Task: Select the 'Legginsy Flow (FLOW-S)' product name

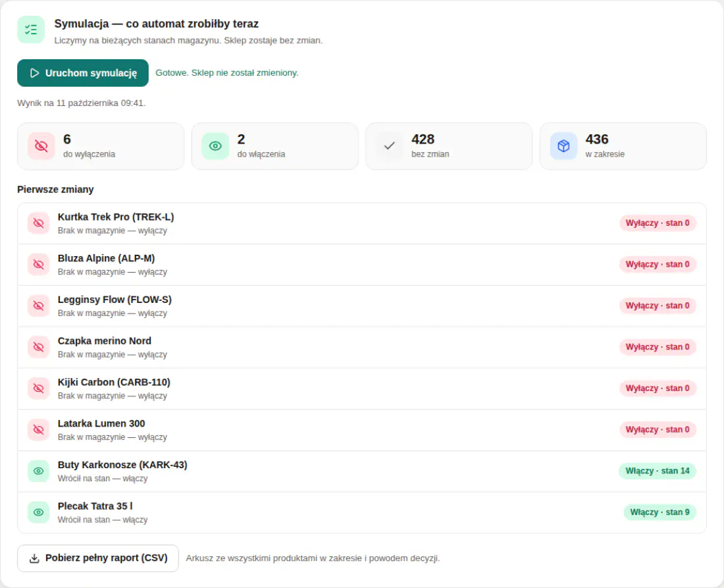Action: click(115, 300)
